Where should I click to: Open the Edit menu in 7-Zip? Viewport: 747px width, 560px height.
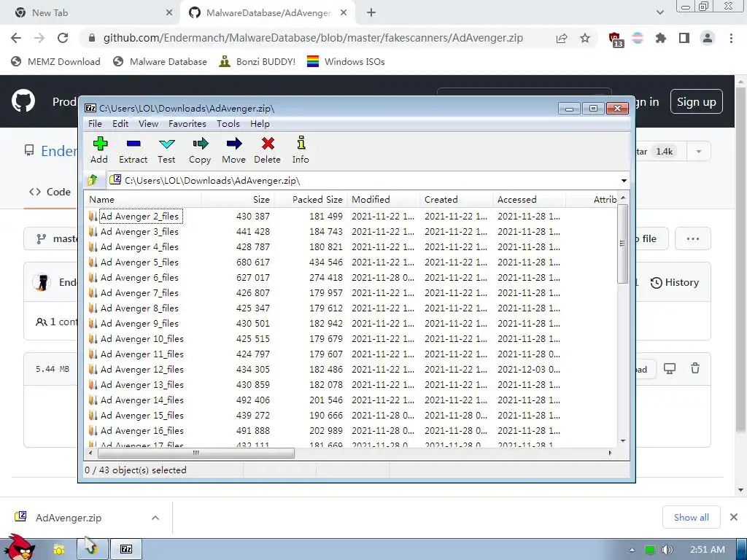pyautogui.click(x=120, y=124)
